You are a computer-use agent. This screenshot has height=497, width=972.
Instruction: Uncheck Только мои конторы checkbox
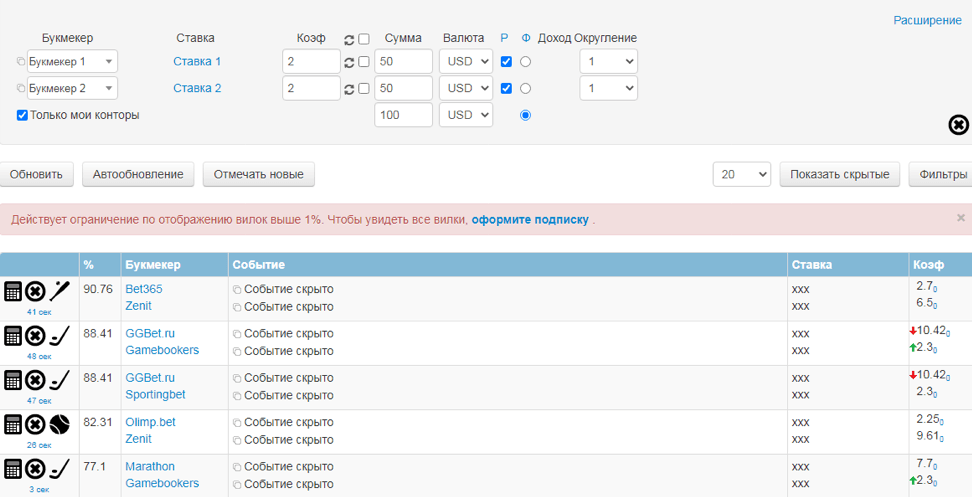point(22,115)
